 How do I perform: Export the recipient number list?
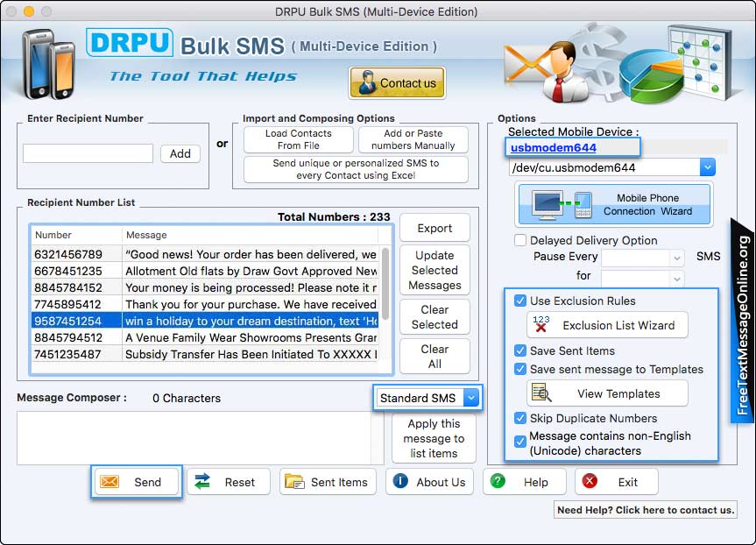[x=435, y=228]
